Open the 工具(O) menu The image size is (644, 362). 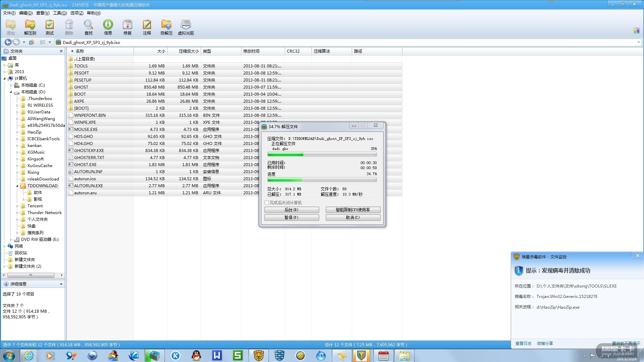pos(60,13)
